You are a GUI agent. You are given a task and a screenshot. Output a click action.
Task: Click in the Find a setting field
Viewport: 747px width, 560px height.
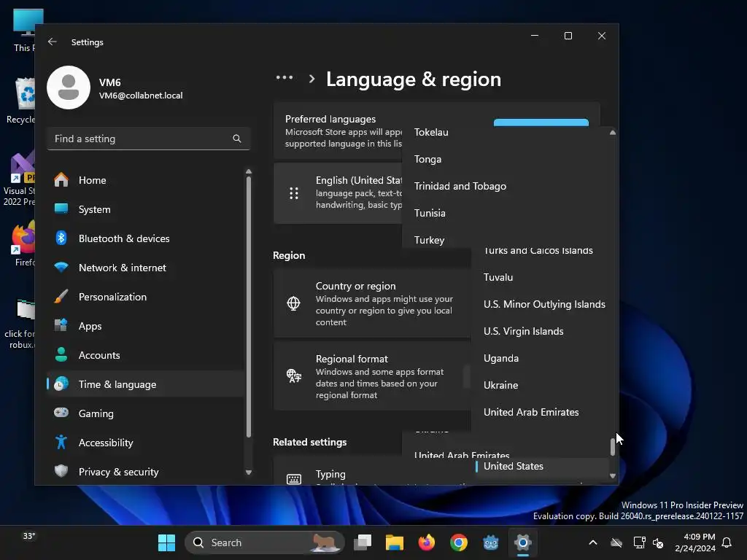[x=149, y=139]
